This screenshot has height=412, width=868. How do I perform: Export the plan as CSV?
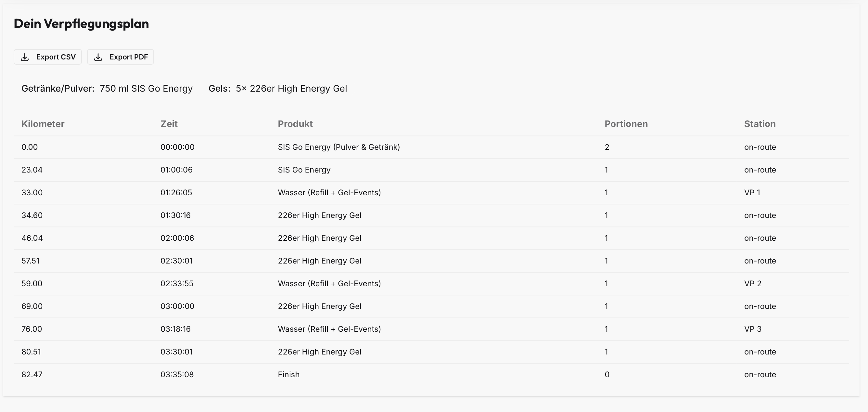pyautogui.click(x=47, y=57)
